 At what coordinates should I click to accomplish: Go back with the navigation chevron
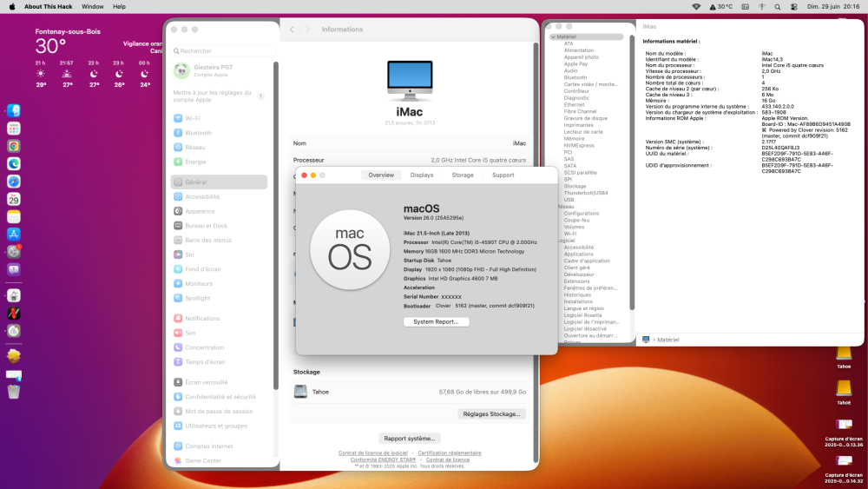(292, 30)
